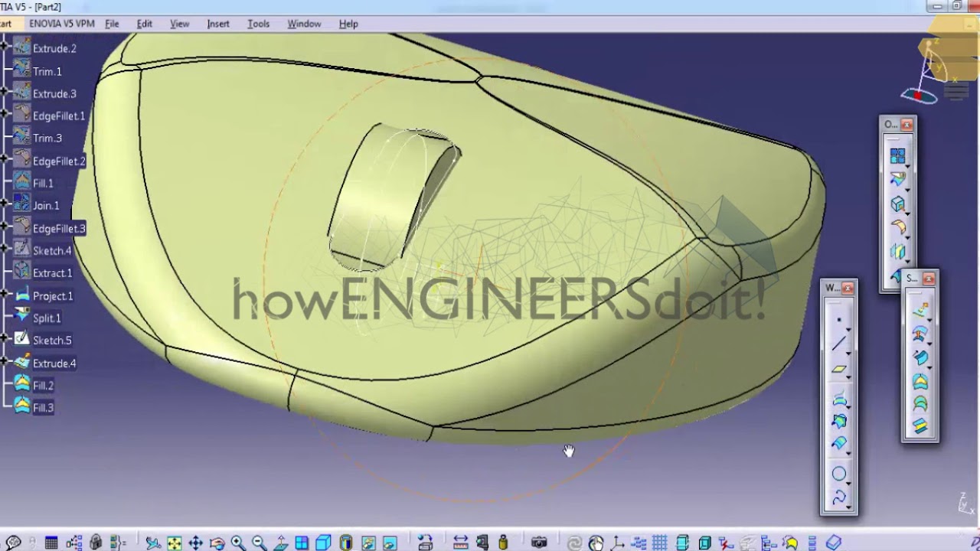Open the Line tool dropdown arrow
The width and height of the screenshot is (980, 551).
tap(848, 352)
